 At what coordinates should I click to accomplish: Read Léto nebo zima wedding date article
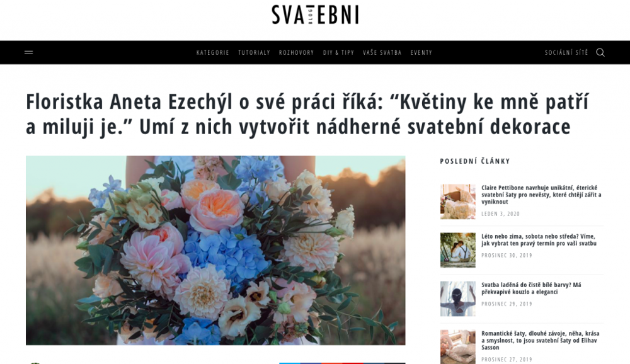tap(539, 240)
